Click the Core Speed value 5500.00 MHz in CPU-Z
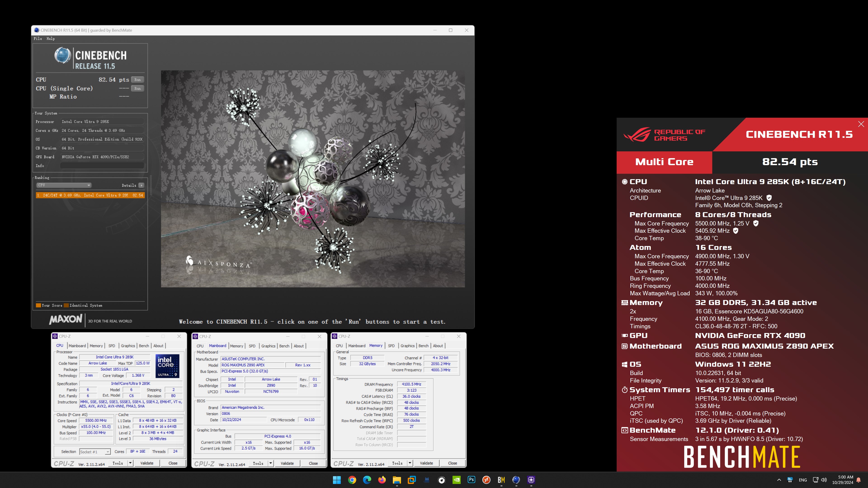868x488 pixels. [96, 421]
